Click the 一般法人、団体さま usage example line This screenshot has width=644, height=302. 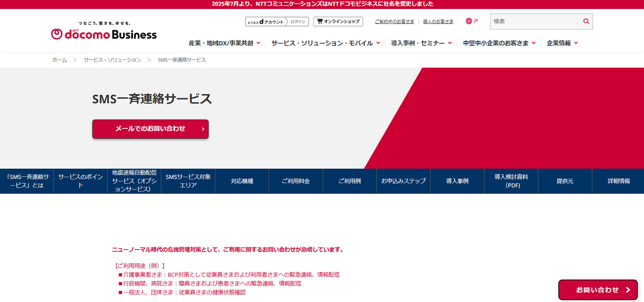pyautogui.click(x=182, y=292)
